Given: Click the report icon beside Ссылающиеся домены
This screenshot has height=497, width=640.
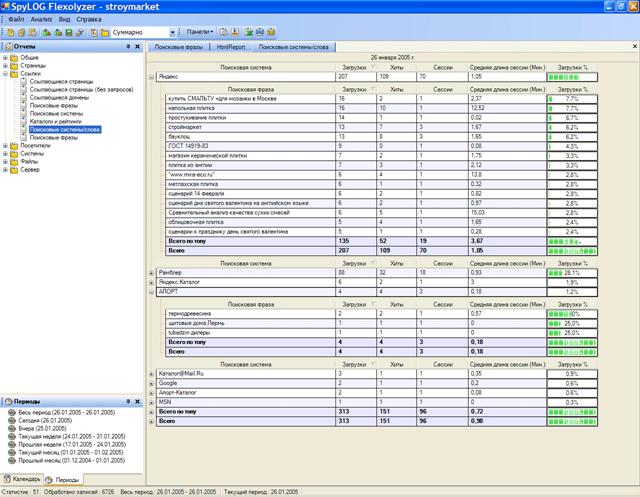Looking at the screenshot, I should (x=23, y=98).
